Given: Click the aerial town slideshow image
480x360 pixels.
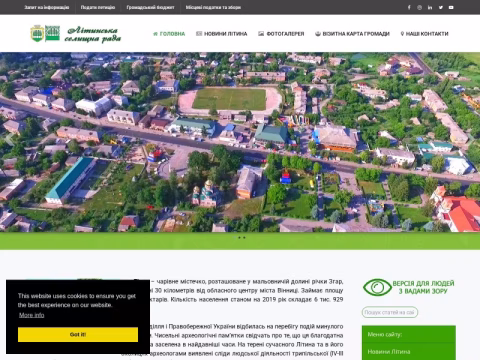Looking at the screenshot, I should coord(240,142).
